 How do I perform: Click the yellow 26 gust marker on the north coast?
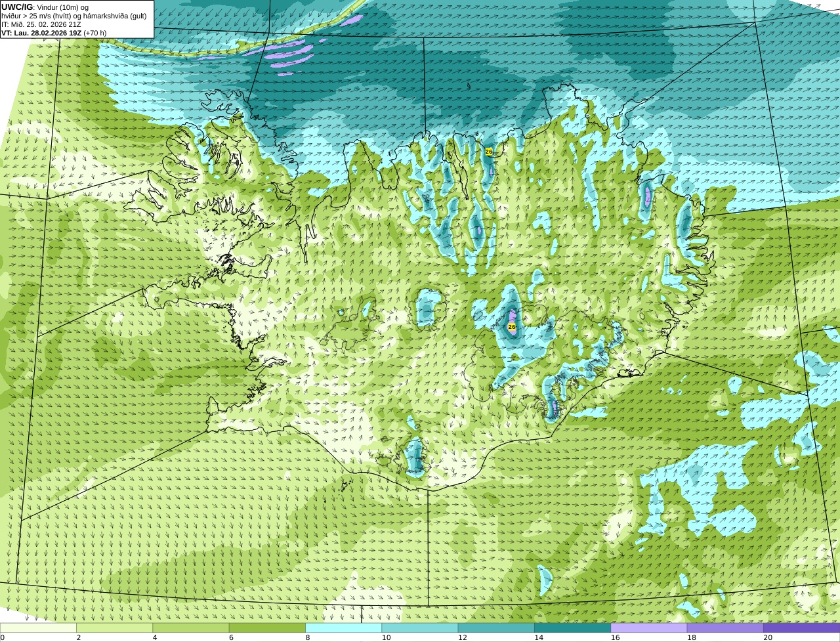click(x=489, y=152)
